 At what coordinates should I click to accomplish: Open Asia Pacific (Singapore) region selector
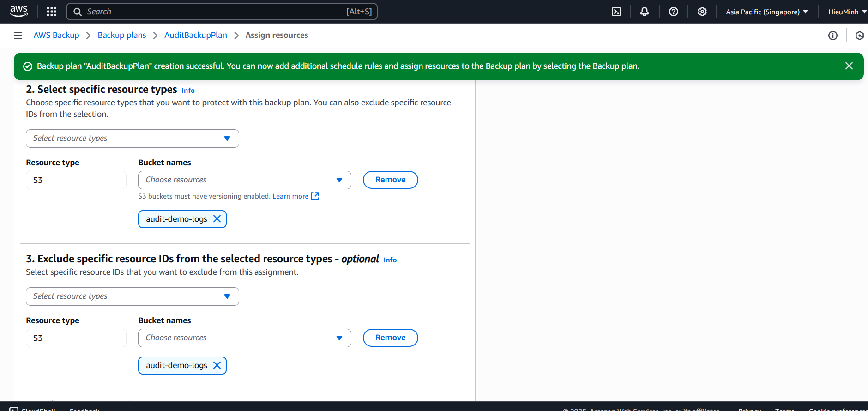coord(767,12)
